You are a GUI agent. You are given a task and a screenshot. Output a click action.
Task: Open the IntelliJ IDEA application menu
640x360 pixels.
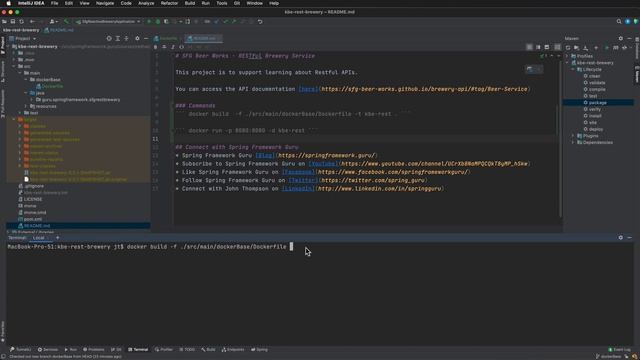tap(31, 3)
